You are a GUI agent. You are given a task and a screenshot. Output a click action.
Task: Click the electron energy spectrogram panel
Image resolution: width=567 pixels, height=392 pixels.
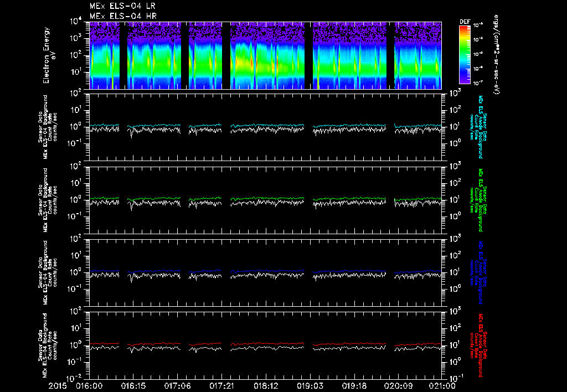point(265,55)
